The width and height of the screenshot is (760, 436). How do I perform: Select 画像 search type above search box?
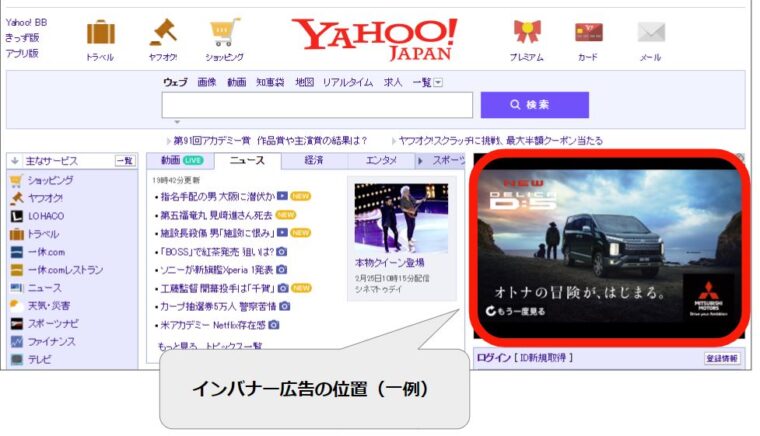point(206,82)
